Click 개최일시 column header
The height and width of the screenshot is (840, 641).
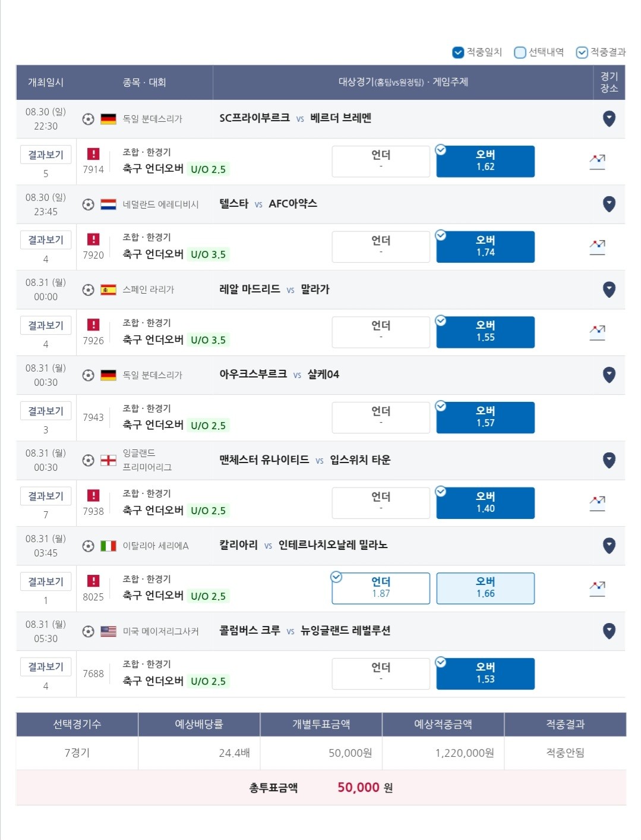pos(46,83)
